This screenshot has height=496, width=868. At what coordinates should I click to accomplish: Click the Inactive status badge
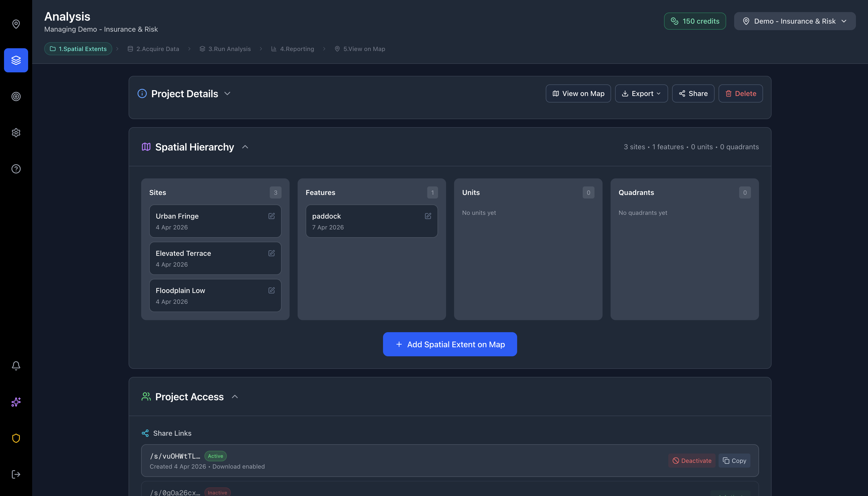click(217, 492)
